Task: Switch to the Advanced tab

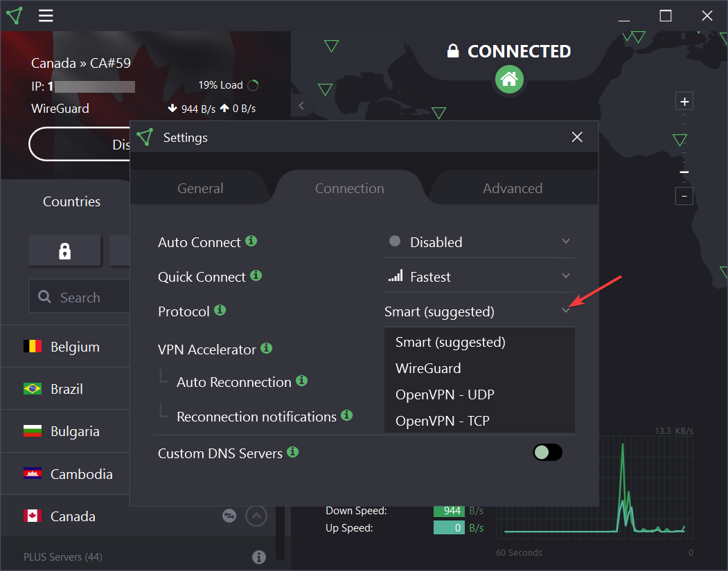Action: pyautogui.click(x=513, y=188)
